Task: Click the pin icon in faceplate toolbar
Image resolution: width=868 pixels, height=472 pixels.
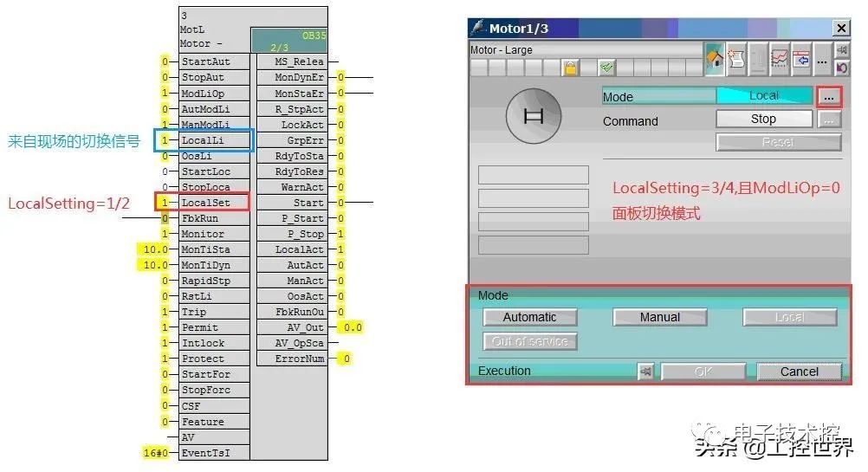Action: coord(842,51)
